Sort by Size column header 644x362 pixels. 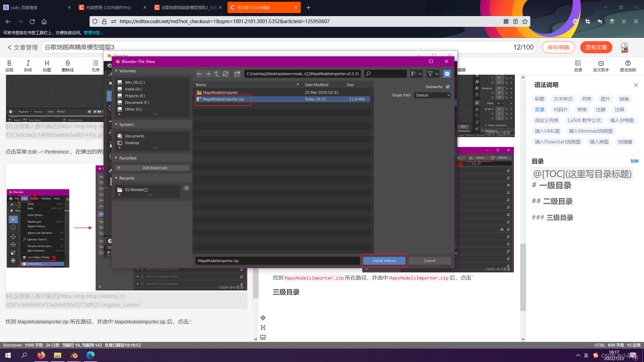[350, 85]
